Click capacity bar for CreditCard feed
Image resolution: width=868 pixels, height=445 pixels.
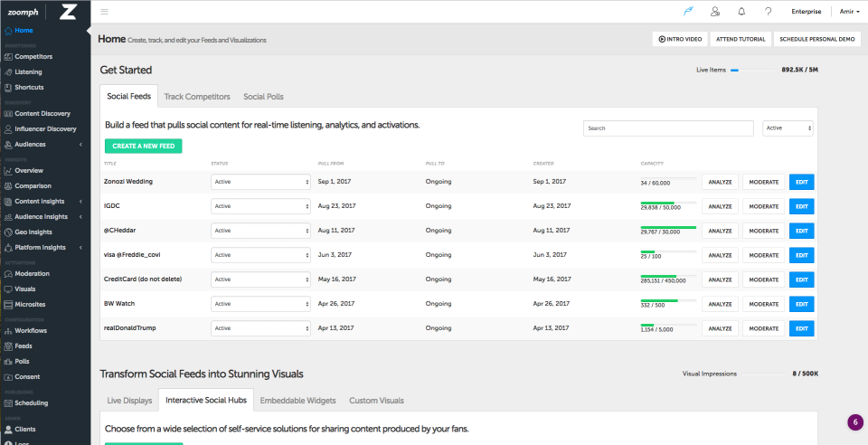click(x=668, y=276)
